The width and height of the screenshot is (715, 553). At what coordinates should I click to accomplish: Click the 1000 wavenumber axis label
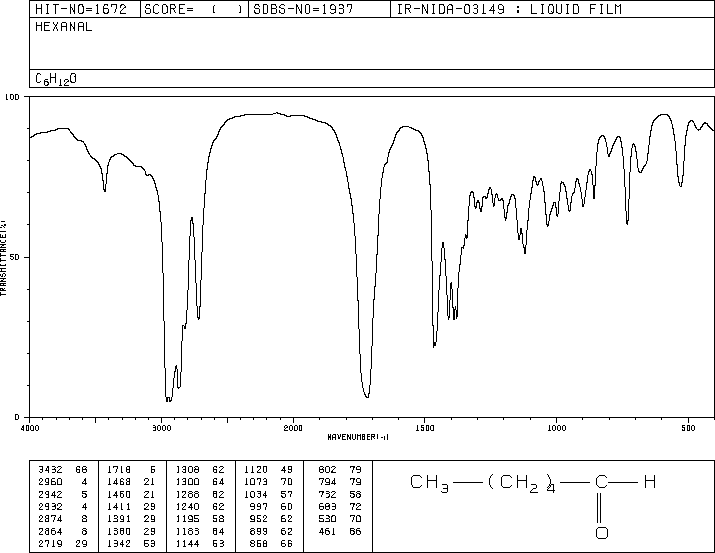coord(556,428)
